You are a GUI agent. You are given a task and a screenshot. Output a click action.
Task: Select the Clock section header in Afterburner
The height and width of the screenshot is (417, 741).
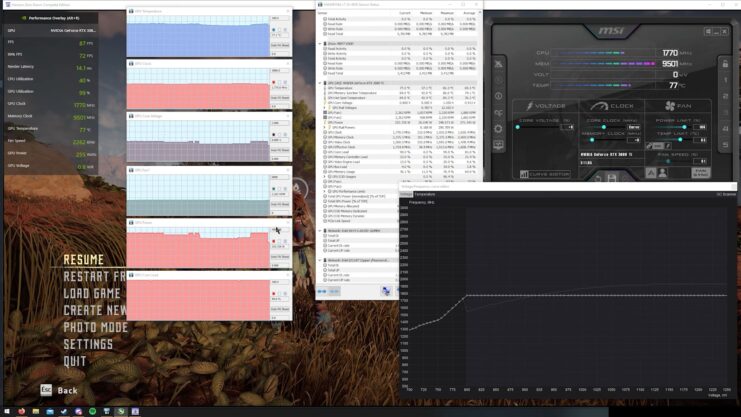[612, 106]
